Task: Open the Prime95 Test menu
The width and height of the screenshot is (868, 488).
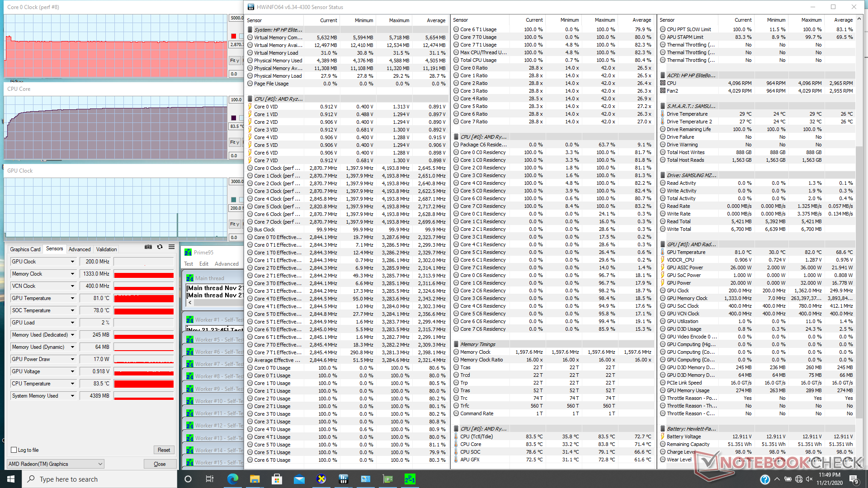Action: pos(189,264)
